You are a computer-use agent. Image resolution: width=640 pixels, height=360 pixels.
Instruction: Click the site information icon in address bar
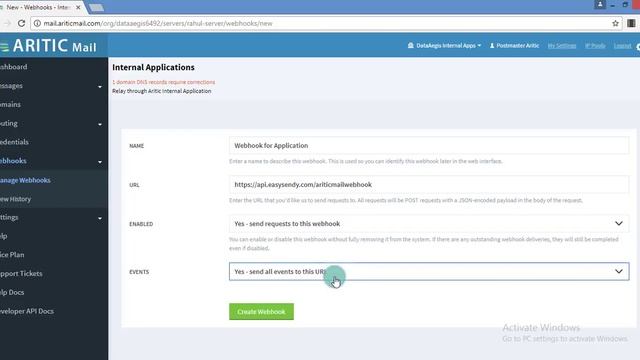coord(37,23)
